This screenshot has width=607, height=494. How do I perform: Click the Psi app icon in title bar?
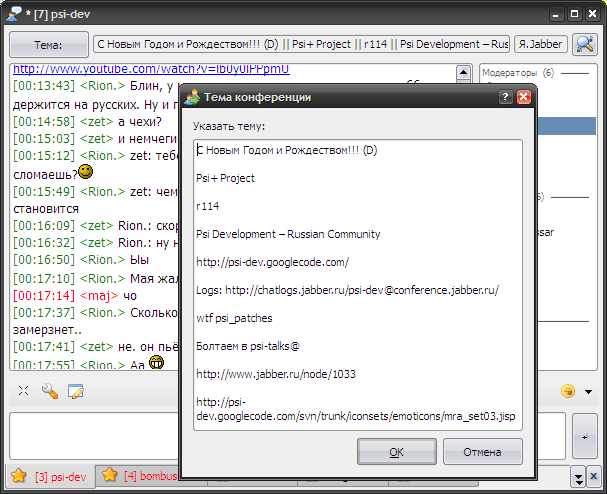[x=14, y=14]
